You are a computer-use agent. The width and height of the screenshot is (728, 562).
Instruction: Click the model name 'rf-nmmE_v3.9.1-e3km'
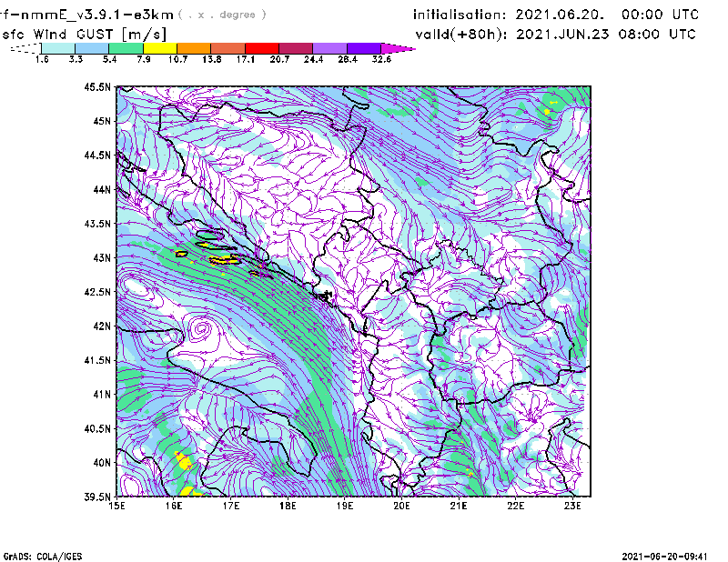click(x=86, y=15)
